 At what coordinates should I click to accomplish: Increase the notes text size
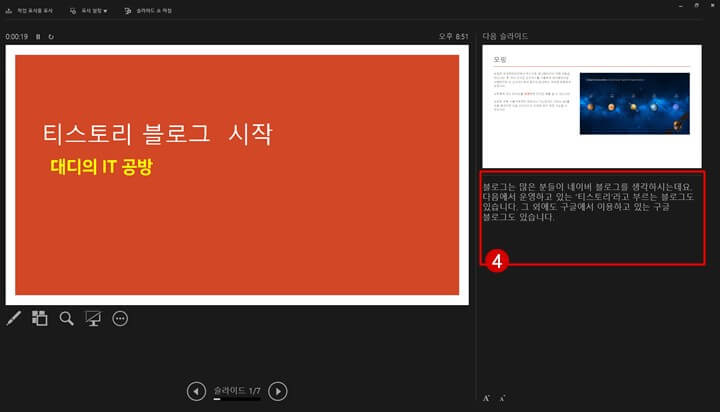tap(486, 398)
